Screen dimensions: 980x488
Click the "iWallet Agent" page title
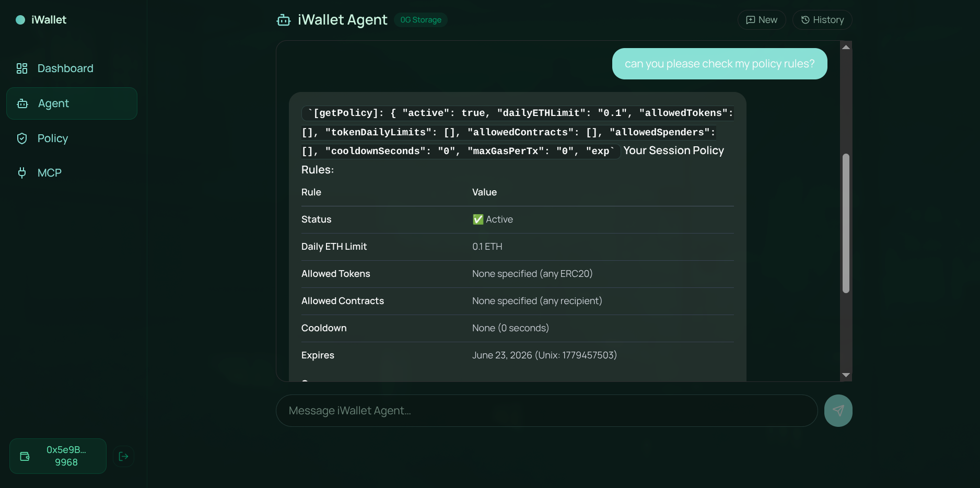click(343, 20)
